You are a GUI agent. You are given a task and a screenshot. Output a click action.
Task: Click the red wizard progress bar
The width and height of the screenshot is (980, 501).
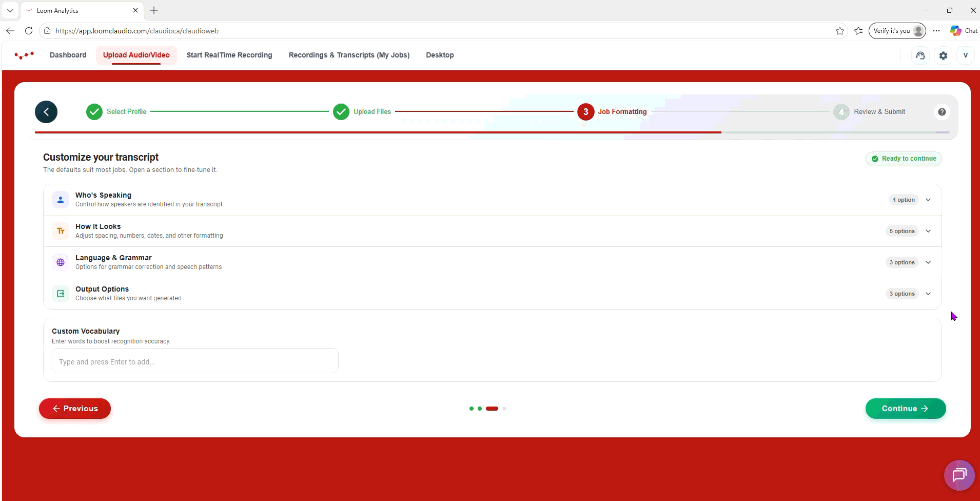[x=378, y=132]
